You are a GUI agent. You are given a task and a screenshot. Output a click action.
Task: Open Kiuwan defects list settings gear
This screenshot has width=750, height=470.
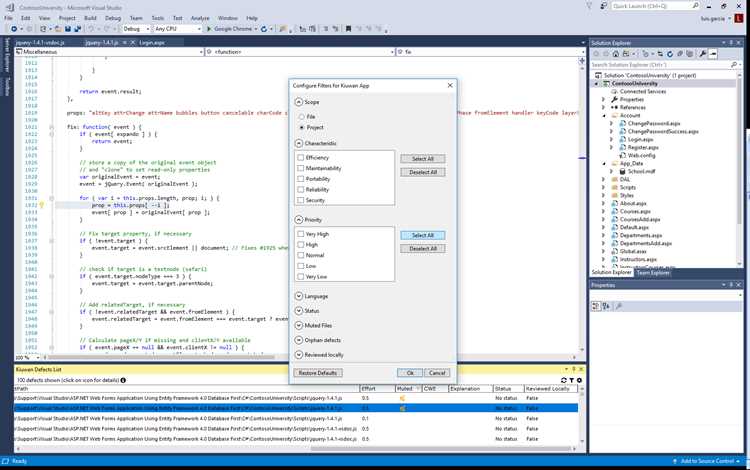coord(579,381)
